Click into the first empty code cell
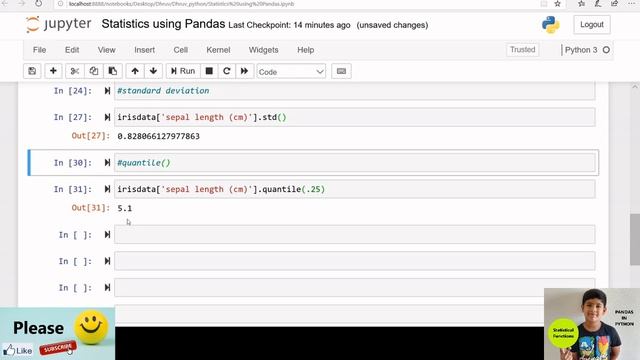The image size is (640, 360). point(354,234)
